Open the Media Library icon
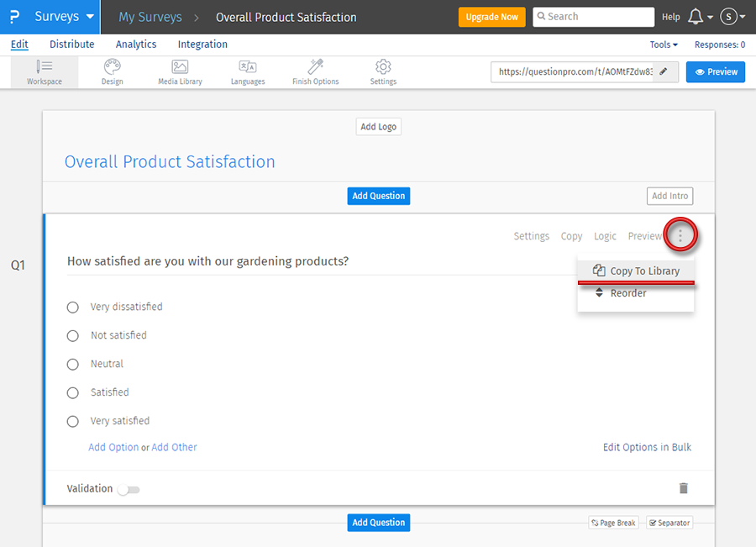Screen dimensions: 756x547 pyautogui.click(x=180, y=66)
